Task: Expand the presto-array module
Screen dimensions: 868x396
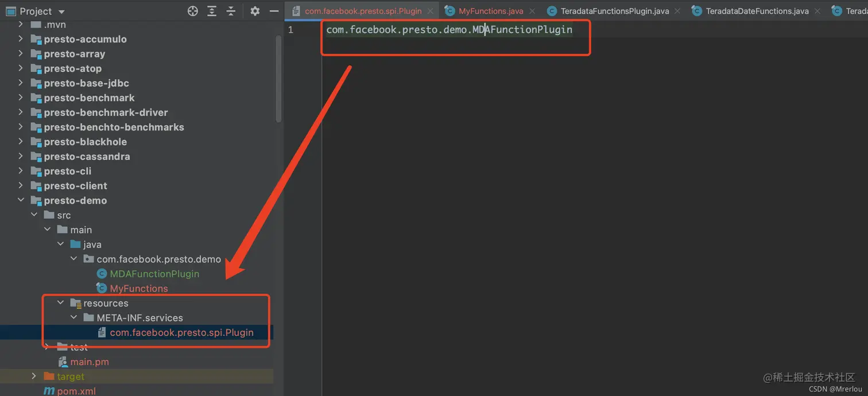Action: tap(21, 53)
